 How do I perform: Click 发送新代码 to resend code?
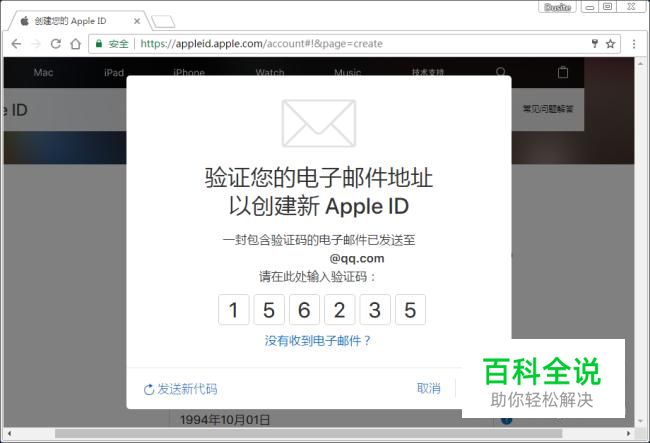pos(180,389)
